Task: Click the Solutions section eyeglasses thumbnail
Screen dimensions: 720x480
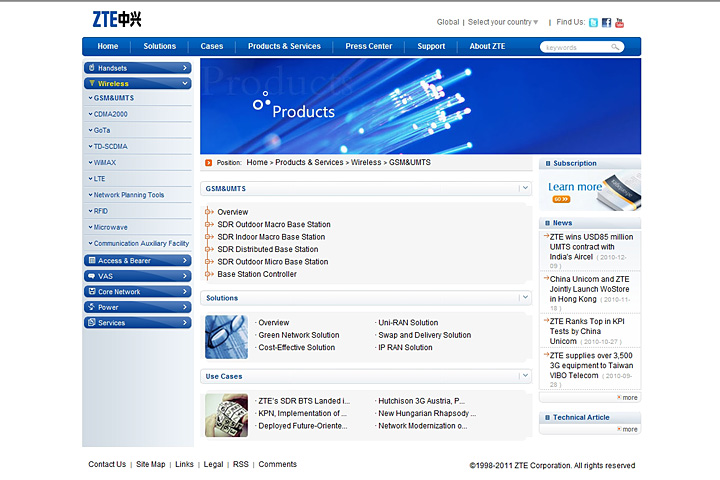Action: (226, 336)
